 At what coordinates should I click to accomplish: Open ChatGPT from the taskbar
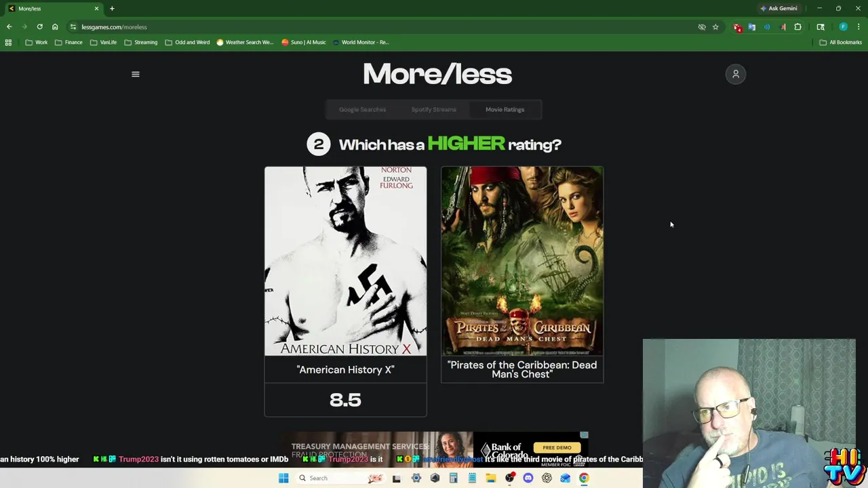coord(547,478)
